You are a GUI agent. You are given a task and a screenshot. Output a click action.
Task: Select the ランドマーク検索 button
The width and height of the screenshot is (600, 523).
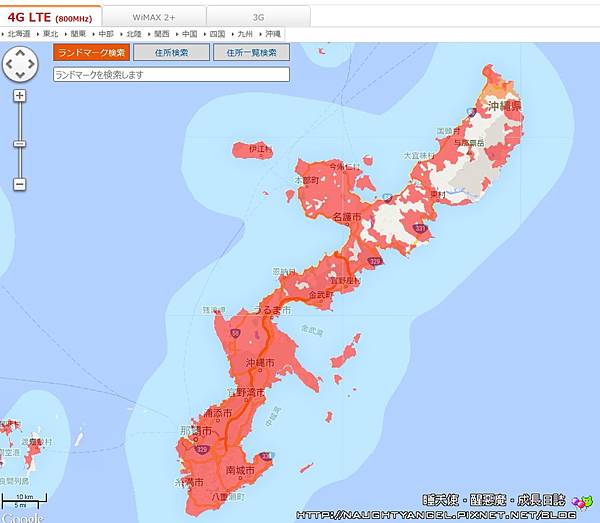tap(91, 52)
